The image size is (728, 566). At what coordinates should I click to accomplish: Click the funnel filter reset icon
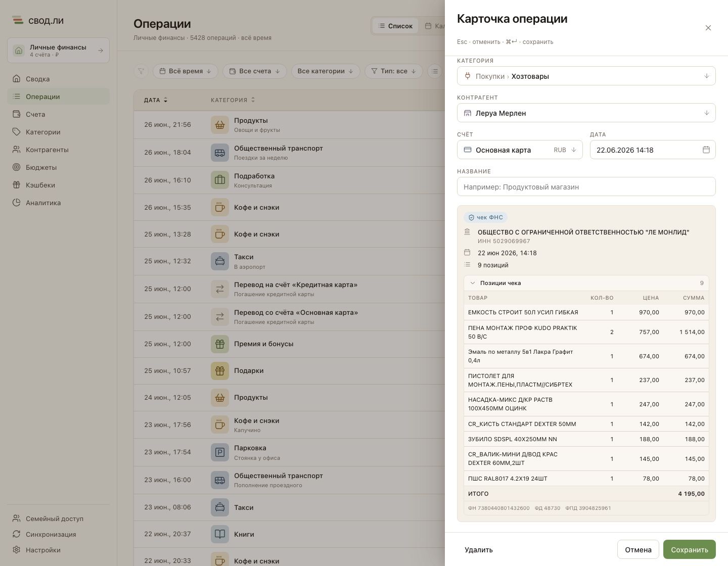(141, 71)
